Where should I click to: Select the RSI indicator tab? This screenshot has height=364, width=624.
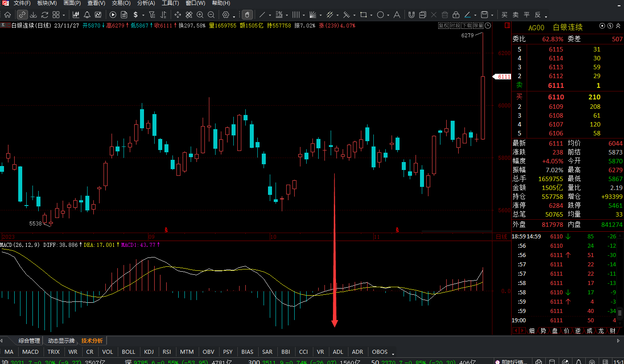[167, 352]
